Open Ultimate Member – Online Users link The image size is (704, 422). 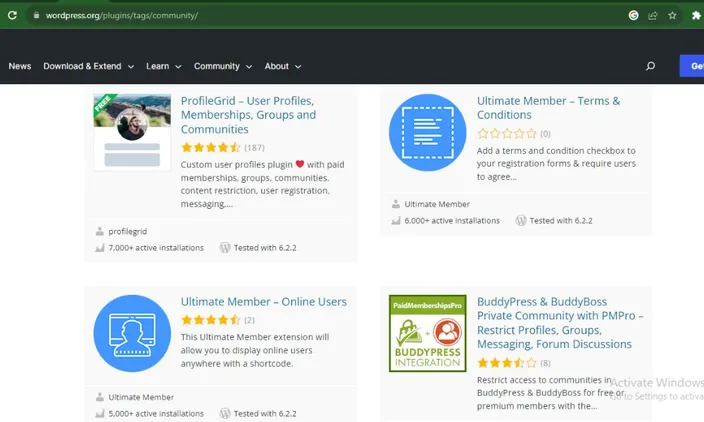pos(264,302)
